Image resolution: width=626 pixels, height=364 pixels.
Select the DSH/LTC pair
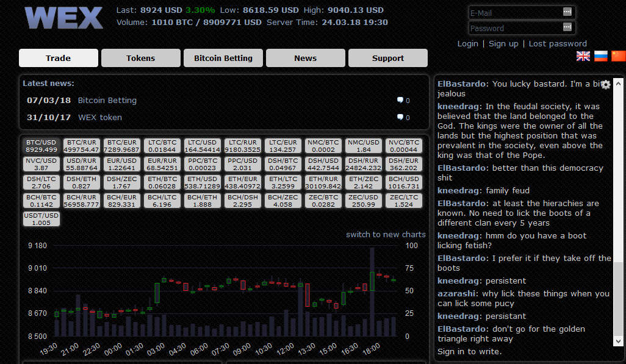pos(41,182)
